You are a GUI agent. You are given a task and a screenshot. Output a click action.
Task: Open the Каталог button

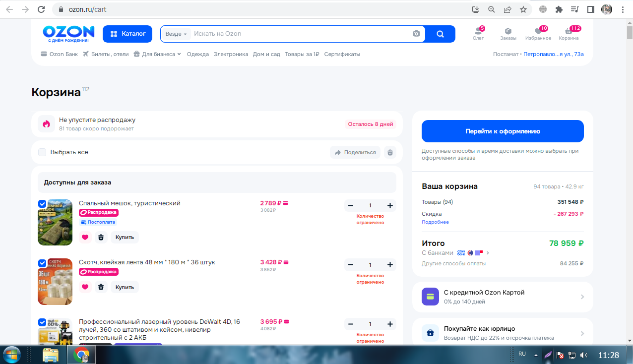coord(127,34)
